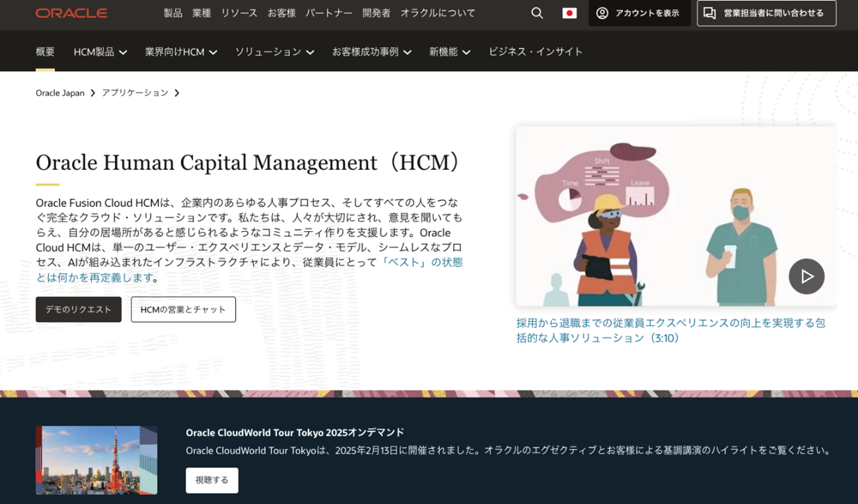Click Oracle CloudWorld Tour Tokyo 2025オンデマンド heading
The height and width of the screenshot is (504, 858).
(x=295, y=433)
